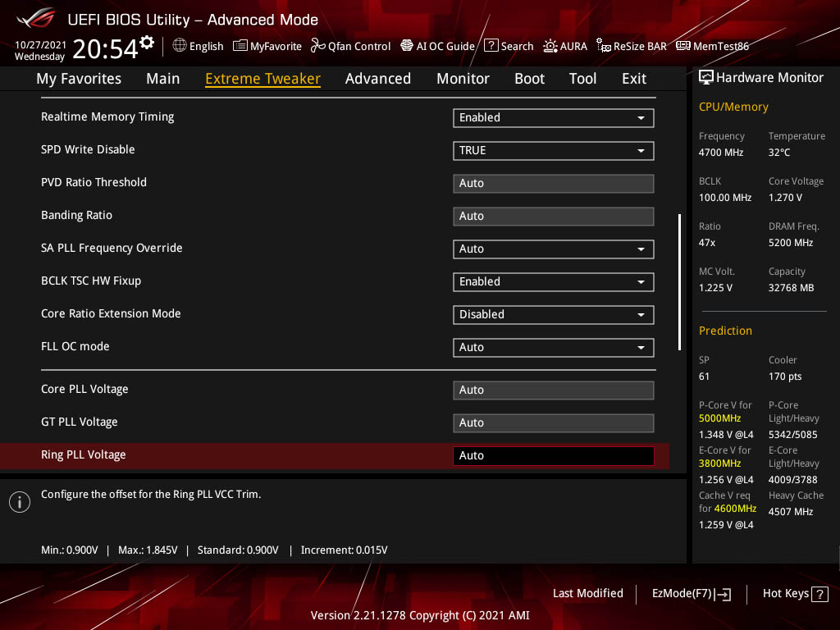Click the 5200 MHz DRAM Freq value
840x630 pixels.
click(791, 243)
